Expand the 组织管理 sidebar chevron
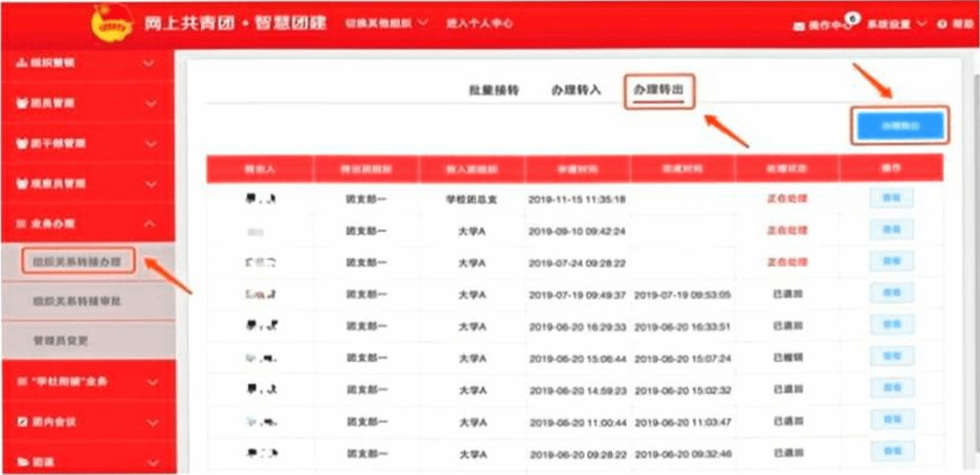The image size is (980, 475). tap(149, 63)
